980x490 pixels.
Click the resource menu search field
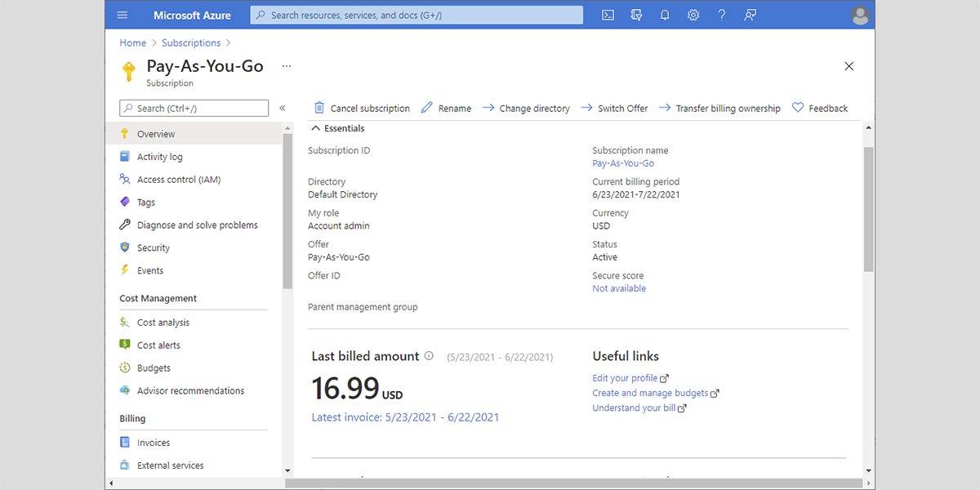(x=194, y=108)
